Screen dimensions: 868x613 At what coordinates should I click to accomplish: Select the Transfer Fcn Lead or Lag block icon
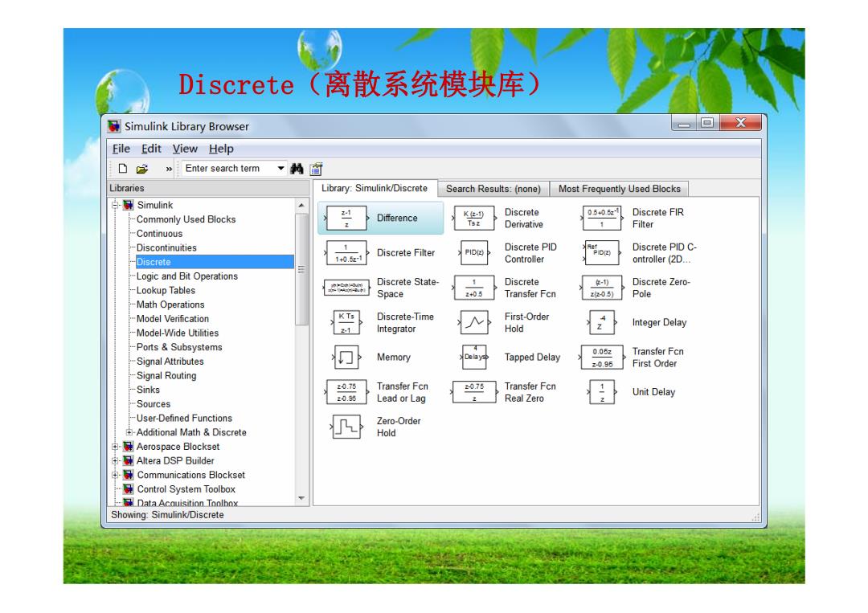pyautogui.click(x=346, y=392)
